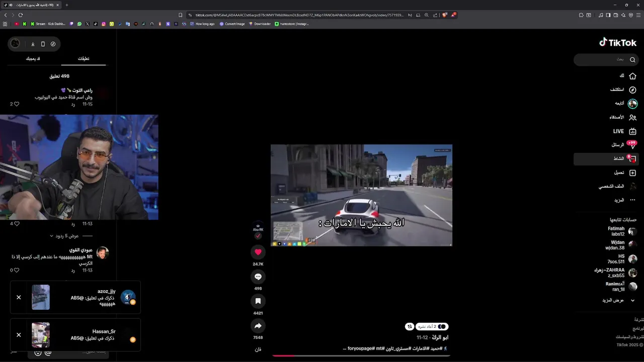Viewport: 644px width, 362px height.
Task: Open the Hassan_Sr notification video thumbnail
Action: click(x=41, y=335)
